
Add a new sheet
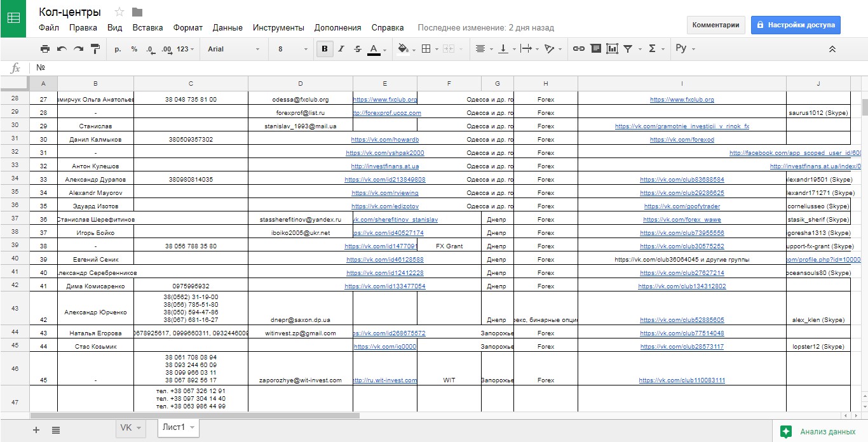pos(36,430)
